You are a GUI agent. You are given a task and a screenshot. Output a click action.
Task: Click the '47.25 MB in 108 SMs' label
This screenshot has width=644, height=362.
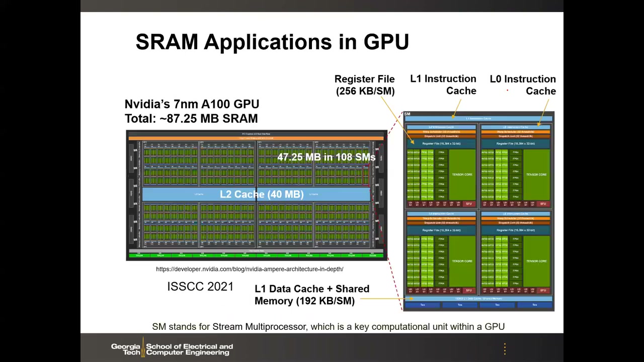click(x=326, y=157)
